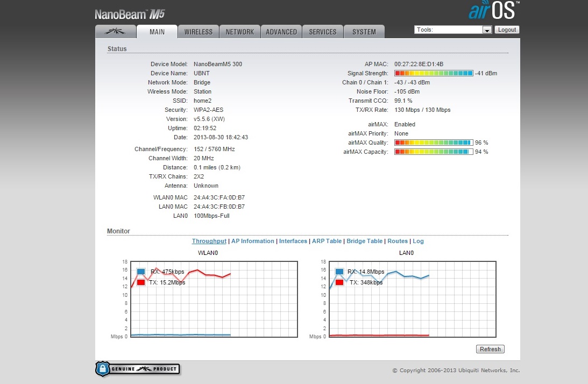Click the Network Mode value Bridge

pos(202,82)
